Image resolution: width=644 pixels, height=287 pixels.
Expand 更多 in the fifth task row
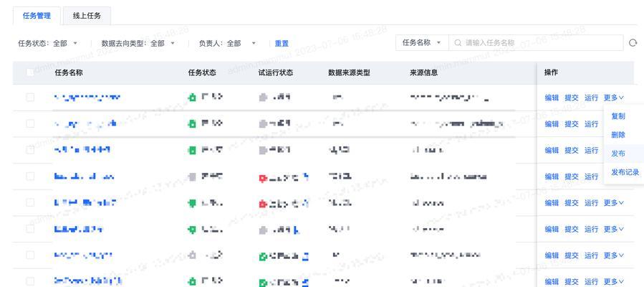point(614,203)
